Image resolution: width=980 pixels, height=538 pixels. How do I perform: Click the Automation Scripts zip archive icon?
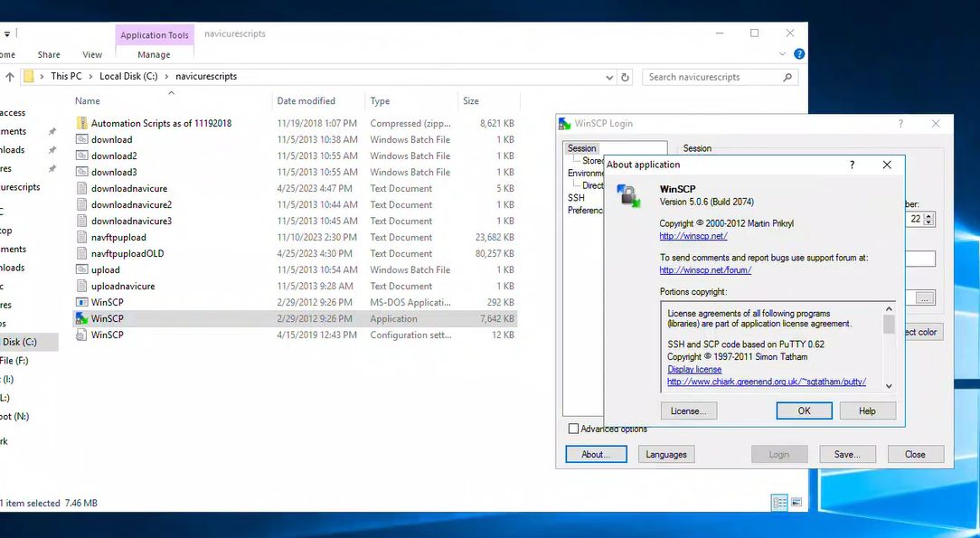81,123
